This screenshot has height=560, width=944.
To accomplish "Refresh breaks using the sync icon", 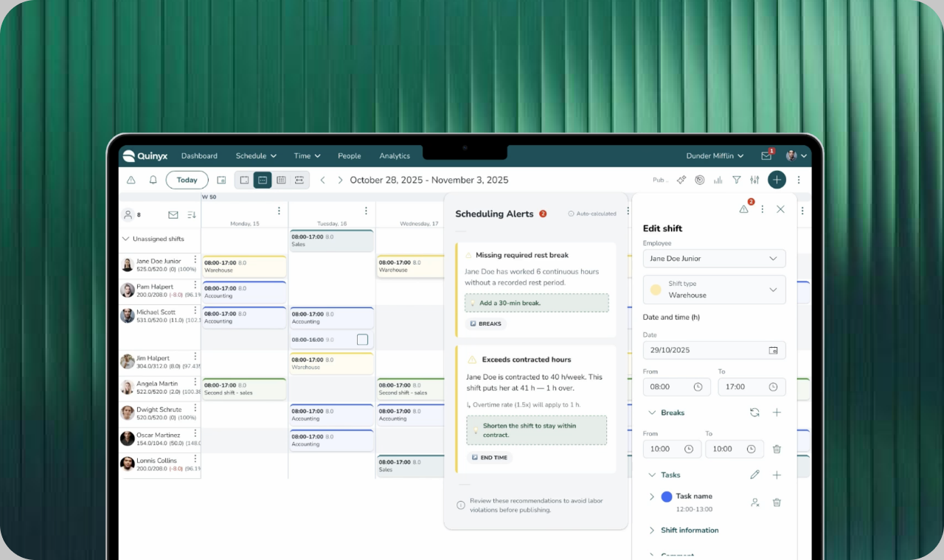I will point(754,413).
